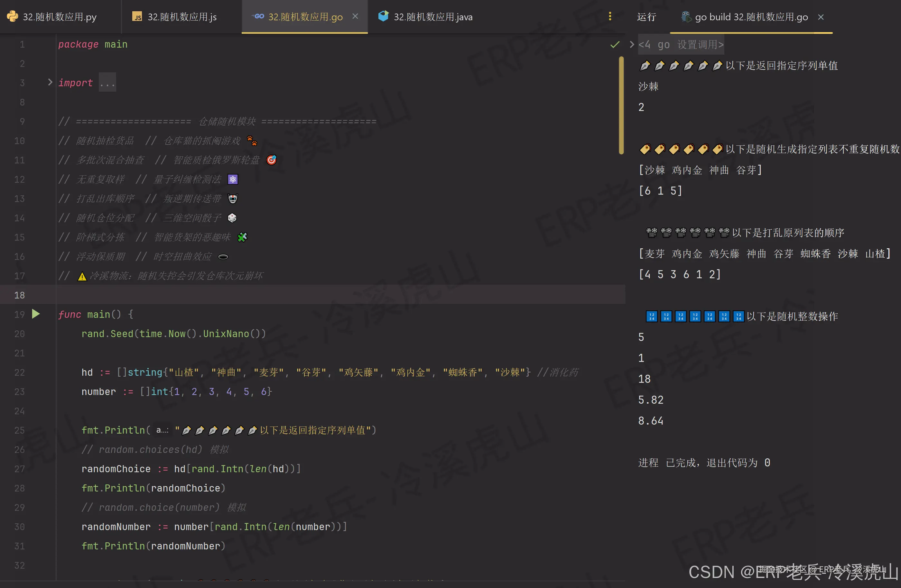Switch to the 32.随机数应用.java tab
Viewport: 901px width, 588px height.
click(x=433, y=17)
